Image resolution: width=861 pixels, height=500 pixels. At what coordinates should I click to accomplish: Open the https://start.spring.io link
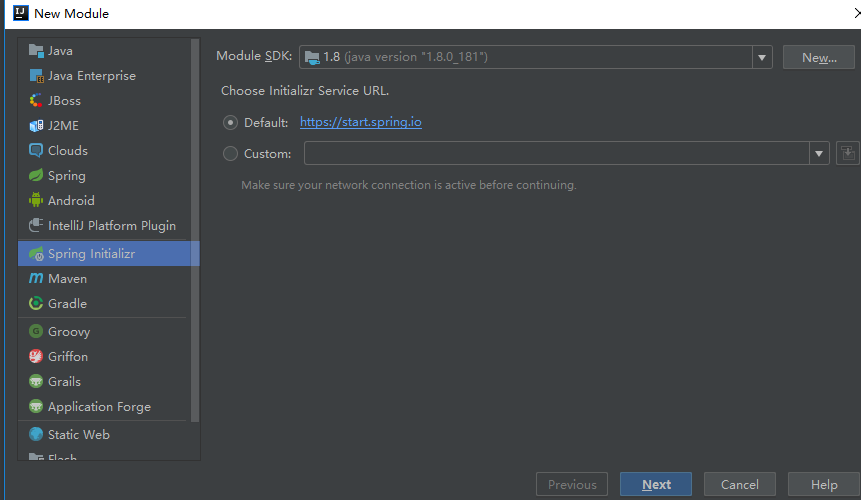[361, 122]
